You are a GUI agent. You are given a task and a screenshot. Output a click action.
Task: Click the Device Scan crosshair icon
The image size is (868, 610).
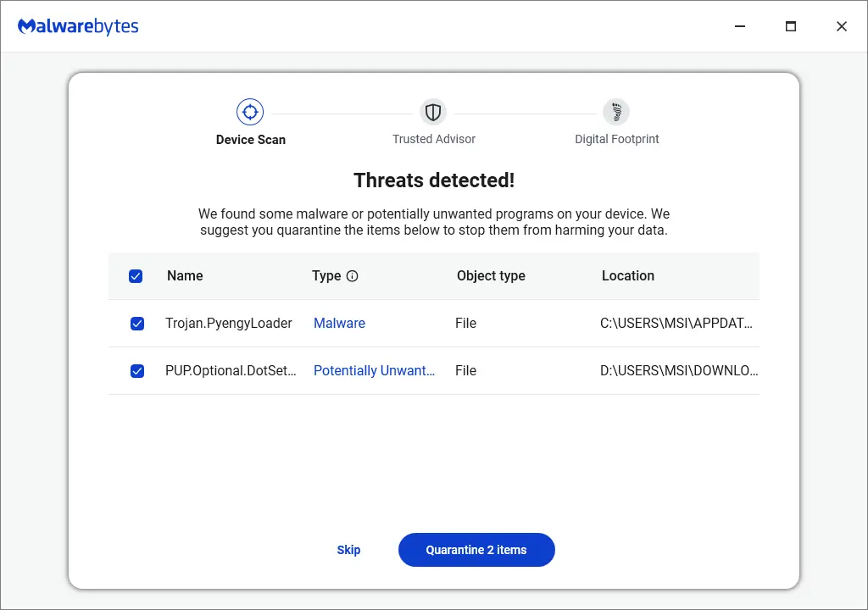[250, 113]
